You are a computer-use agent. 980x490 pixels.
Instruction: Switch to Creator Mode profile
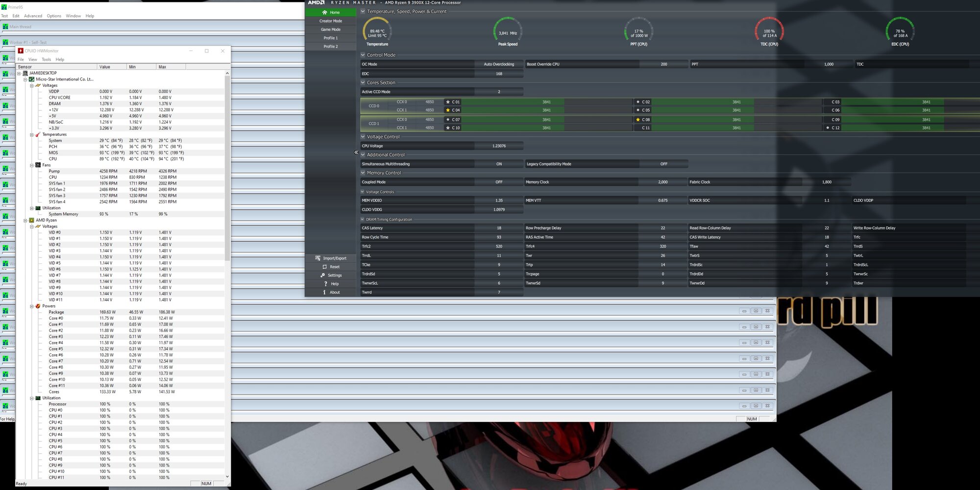coord(330,21)
